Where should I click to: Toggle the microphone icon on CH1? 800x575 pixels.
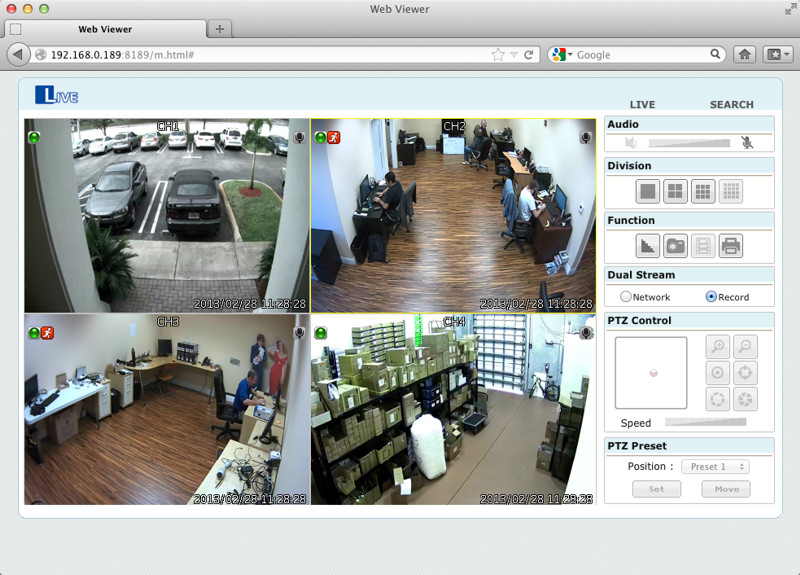[299, 137]
